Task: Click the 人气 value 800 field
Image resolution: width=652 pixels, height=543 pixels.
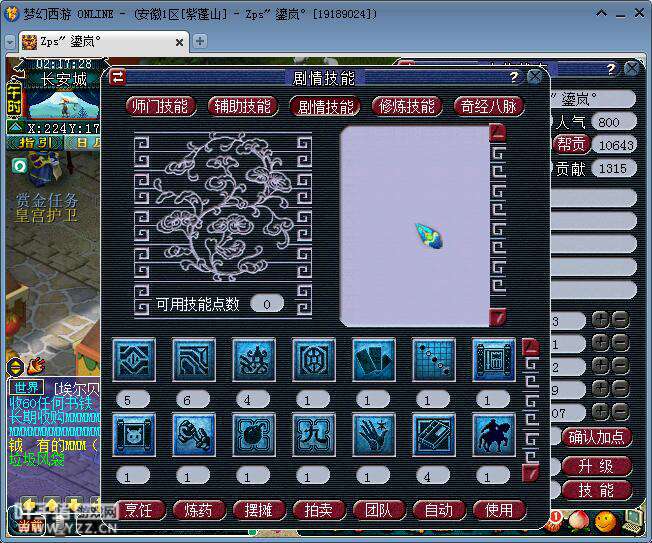Action: point(613,122)
